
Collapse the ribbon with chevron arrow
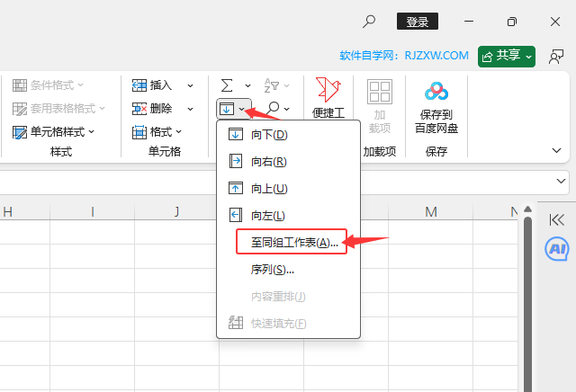[556, 150]
